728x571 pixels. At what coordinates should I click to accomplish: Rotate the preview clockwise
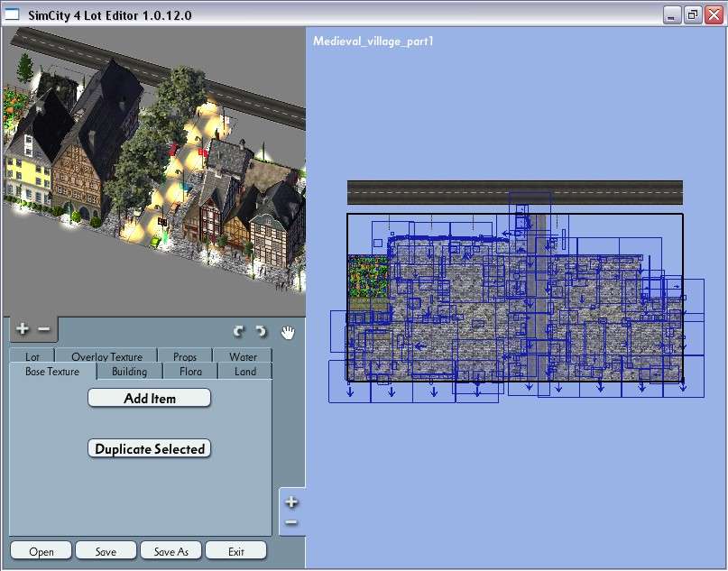[x=261, y=331]
